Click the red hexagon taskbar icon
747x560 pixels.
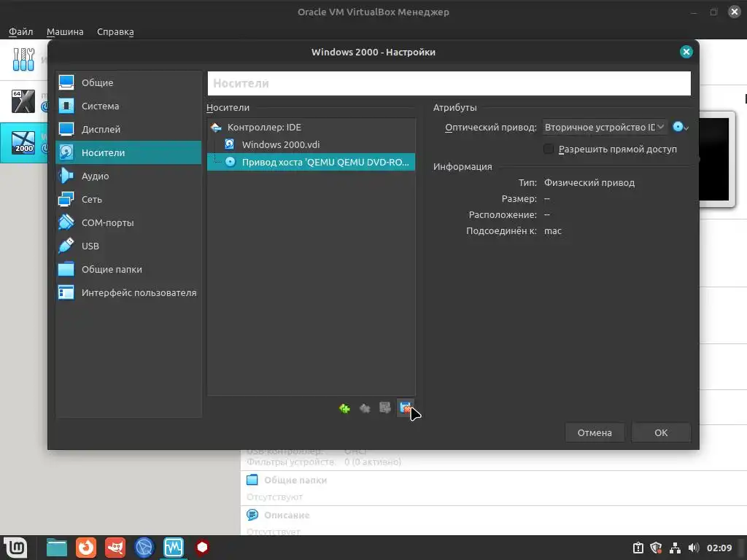pyautogui.click(x=203, y=548)
